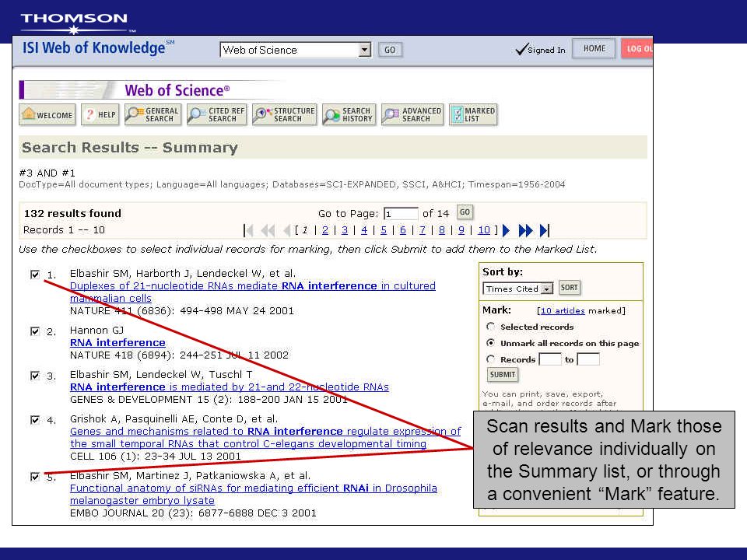Go to results page 7
Image resolution: width=747 pixels, height=560 pixels.
pos(422,230)
